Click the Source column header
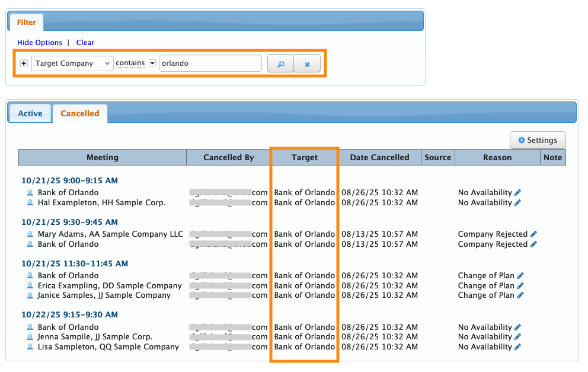 click(437, 157)
